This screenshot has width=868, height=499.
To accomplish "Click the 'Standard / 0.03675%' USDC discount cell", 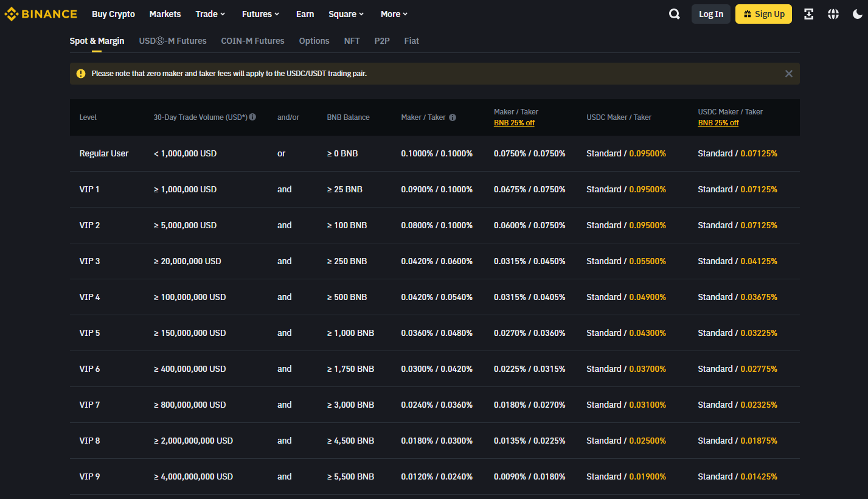I will click(x=738, y=297).
